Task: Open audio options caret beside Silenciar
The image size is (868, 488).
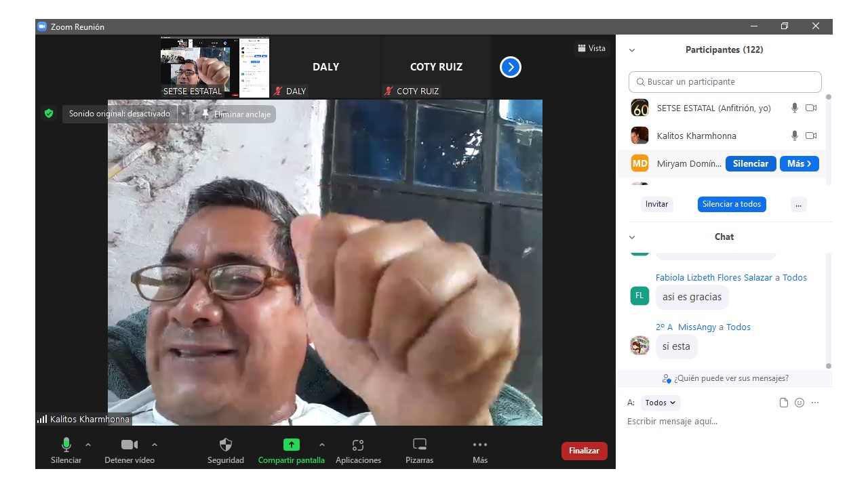Action: point(88,445)
